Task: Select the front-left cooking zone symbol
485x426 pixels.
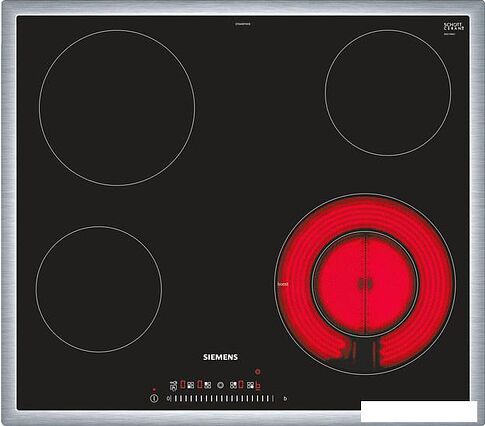Action: pos(191,385)
